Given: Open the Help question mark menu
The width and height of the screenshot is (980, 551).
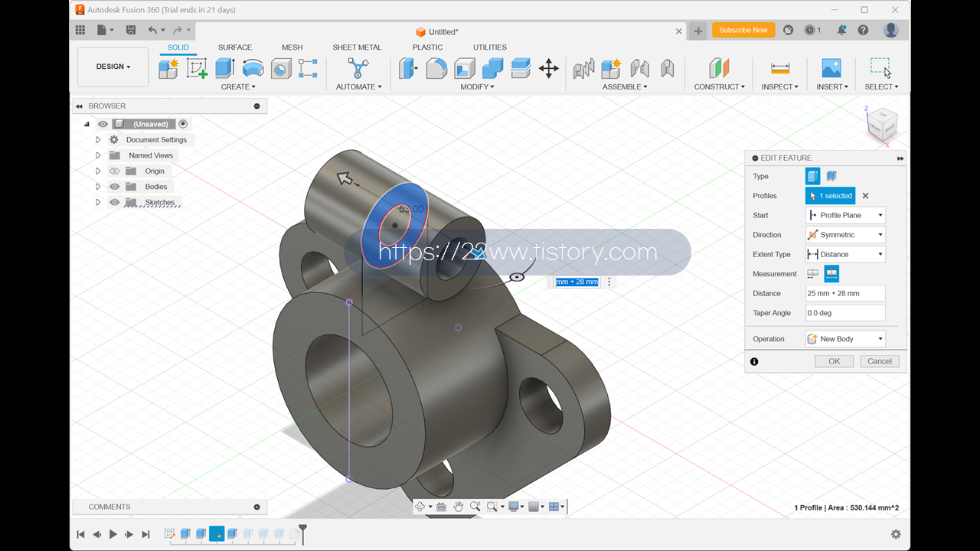Looking at the screenshot, I should [863, 30].
